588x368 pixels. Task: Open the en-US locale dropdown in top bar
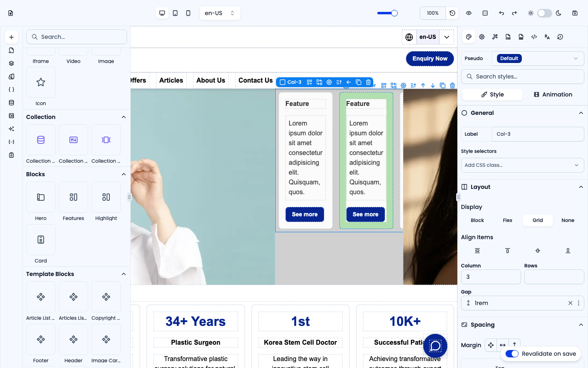point(220,13)
